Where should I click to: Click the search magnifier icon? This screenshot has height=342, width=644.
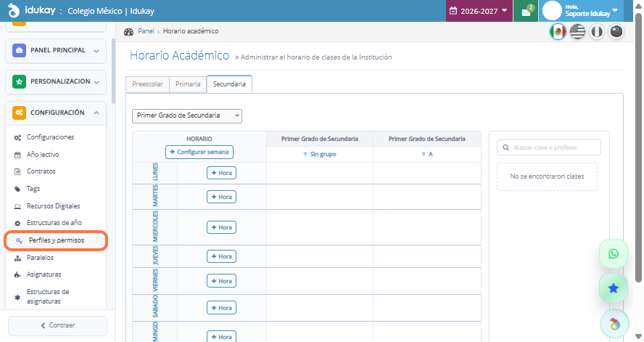[506, 147]
